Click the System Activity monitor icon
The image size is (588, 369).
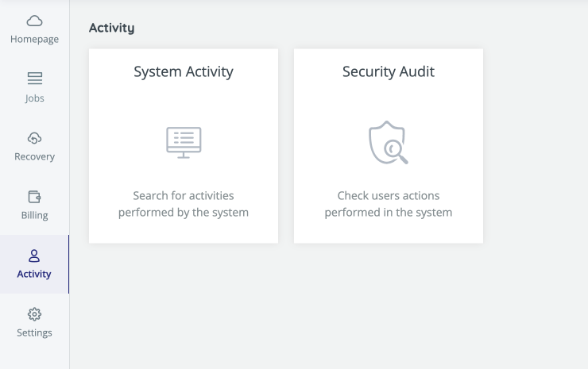184,143
